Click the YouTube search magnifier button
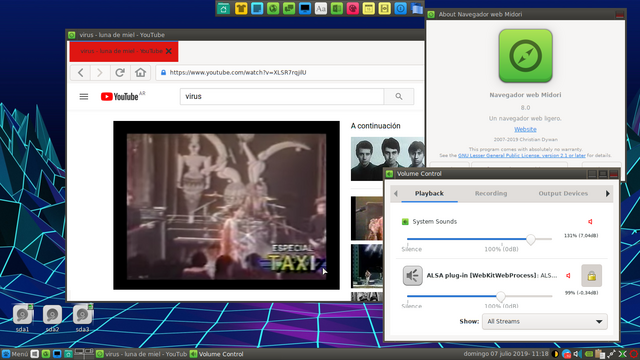Screen dimensions: 640x360 399,97
